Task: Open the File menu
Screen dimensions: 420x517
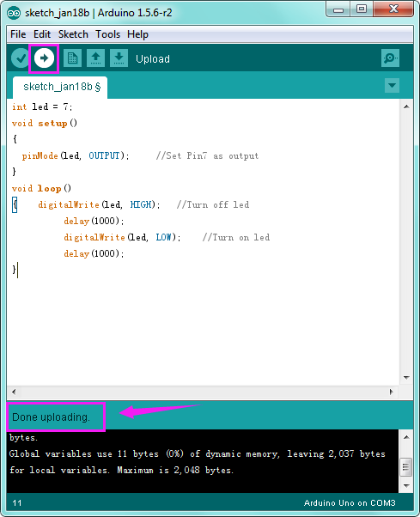Action: pyautogui.click(x=18, y=34)
